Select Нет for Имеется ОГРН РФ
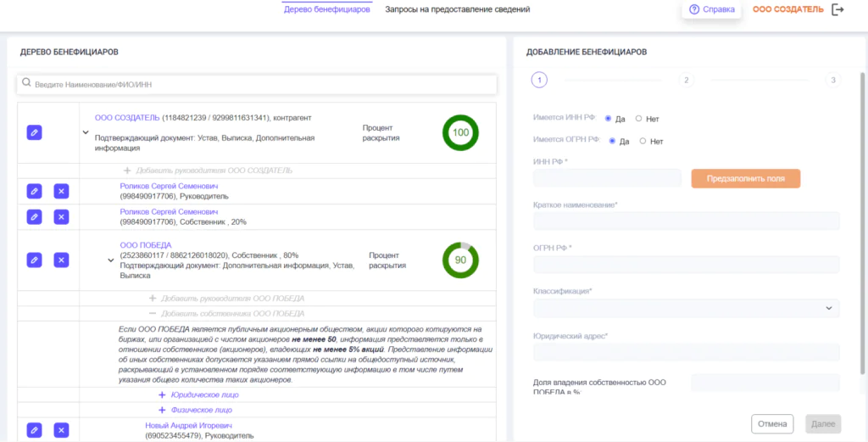This screenshot has height=442, width=868. click(643, 141)
